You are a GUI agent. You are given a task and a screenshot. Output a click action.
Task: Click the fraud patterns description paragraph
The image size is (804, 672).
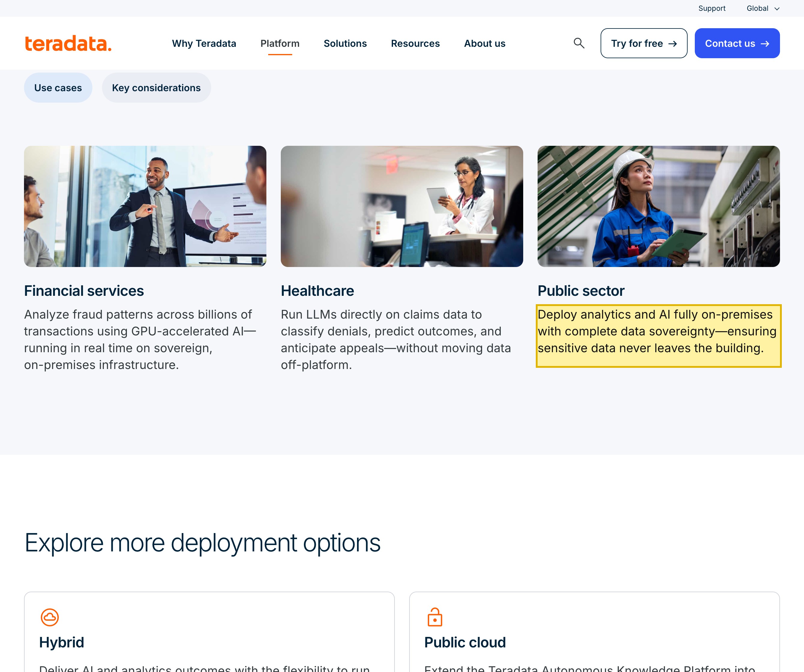coord(140,340)
